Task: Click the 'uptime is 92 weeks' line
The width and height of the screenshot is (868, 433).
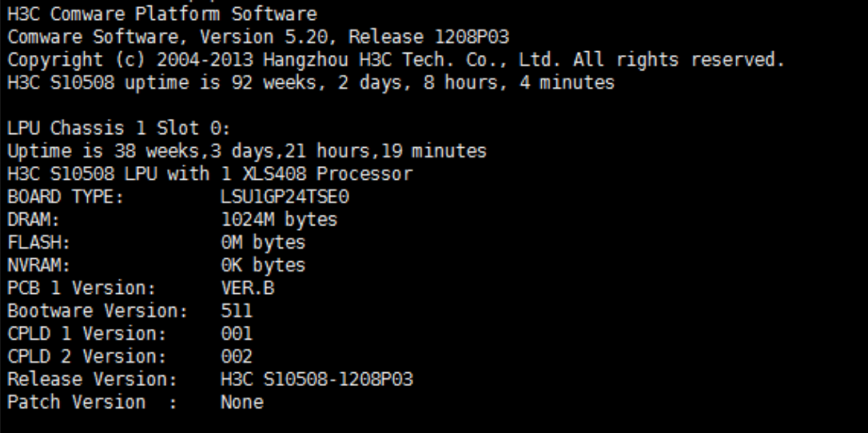Action: pos(311,83)
